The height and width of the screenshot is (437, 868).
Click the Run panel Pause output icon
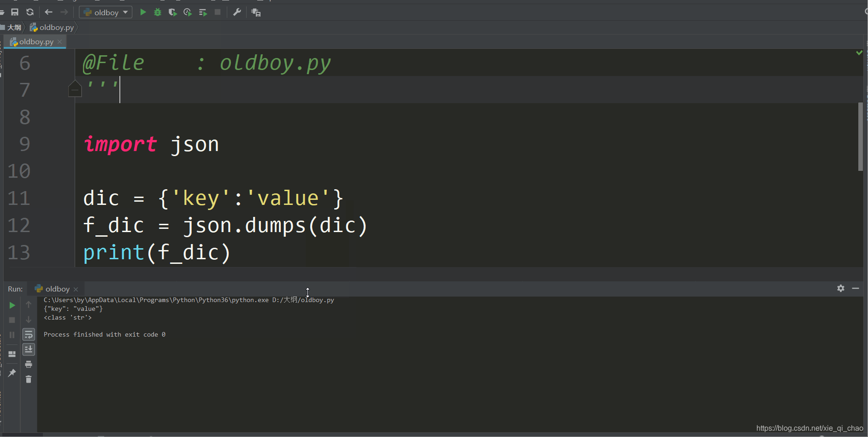click(x=12, y=335)
